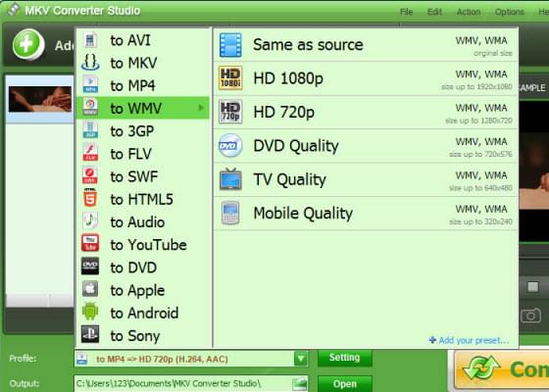Click the browse output folder icon

(x=300, y=384)
